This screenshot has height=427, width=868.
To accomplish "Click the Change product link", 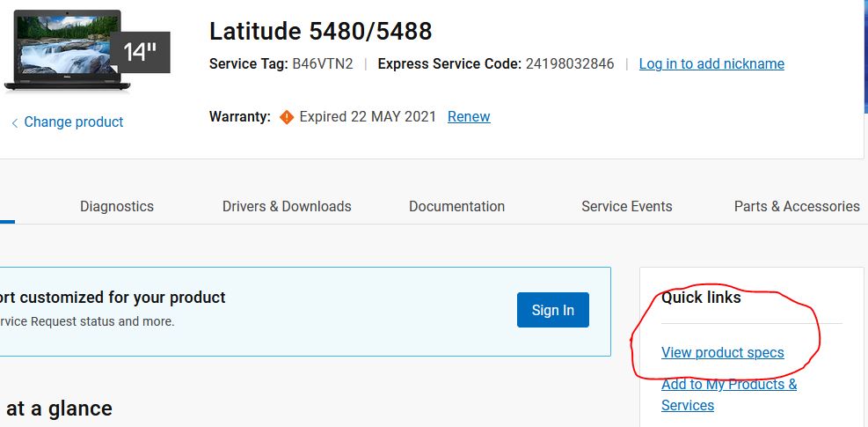I will pos(74,122).
